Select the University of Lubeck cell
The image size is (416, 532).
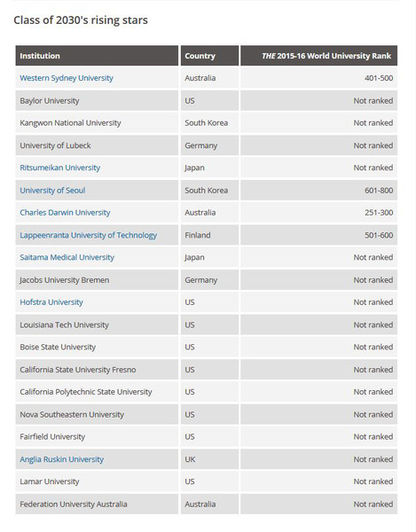pos(97,145)
